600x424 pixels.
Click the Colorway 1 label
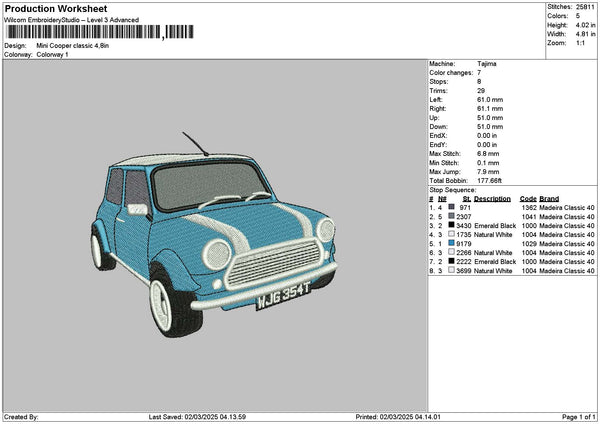(53, 54)
